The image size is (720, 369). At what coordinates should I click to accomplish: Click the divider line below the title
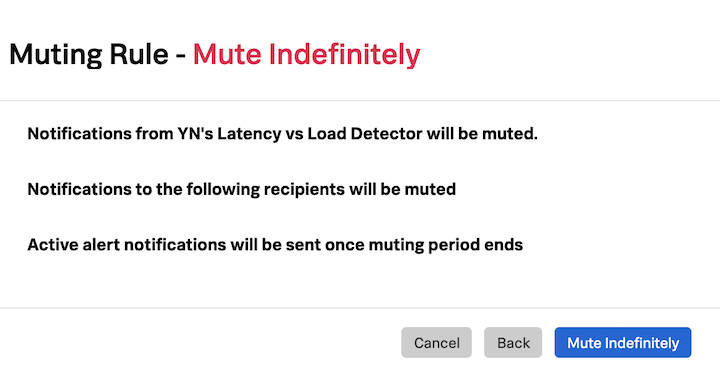click(x=360, y=101)
